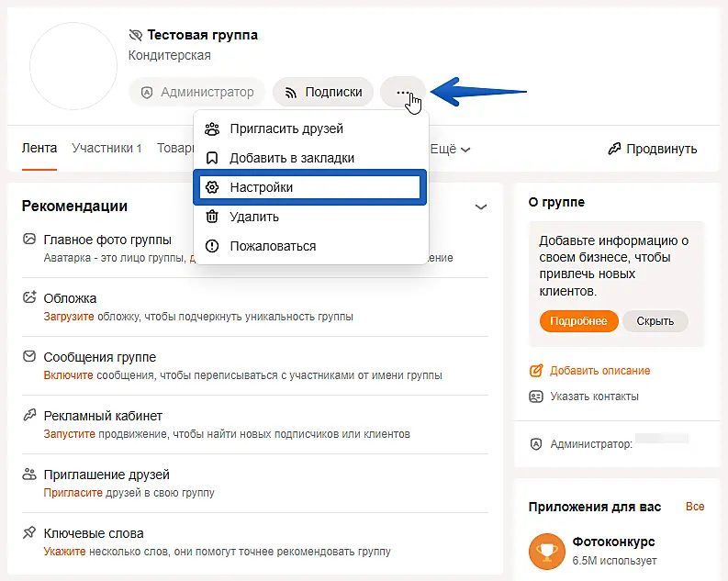
Task: Open the three-dots group menu button
Action: click(x=402, y=92)
